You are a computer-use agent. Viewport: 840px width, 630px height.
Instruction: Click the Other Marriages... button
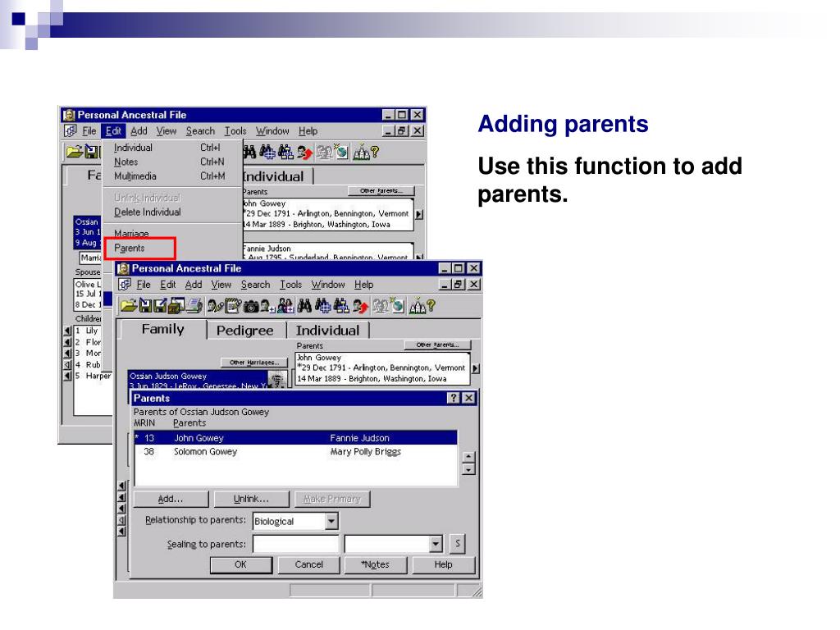click(254, 363)
